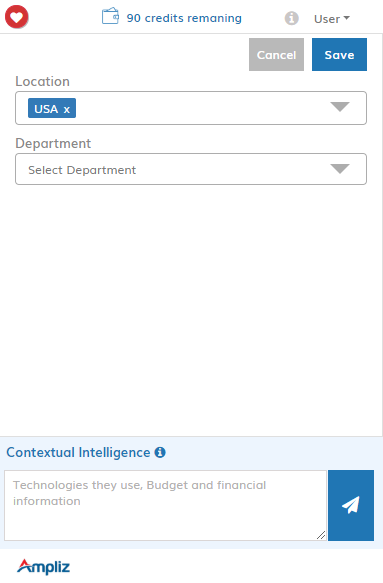
Task: Click the 90 credits remaining link
Action: point(184,18)
